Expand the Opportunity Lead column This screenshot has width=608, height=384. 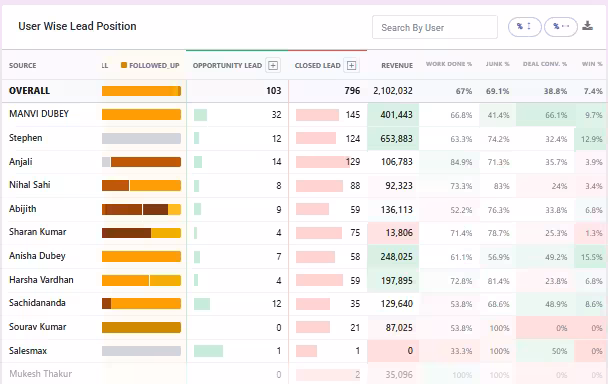(273, 65)
